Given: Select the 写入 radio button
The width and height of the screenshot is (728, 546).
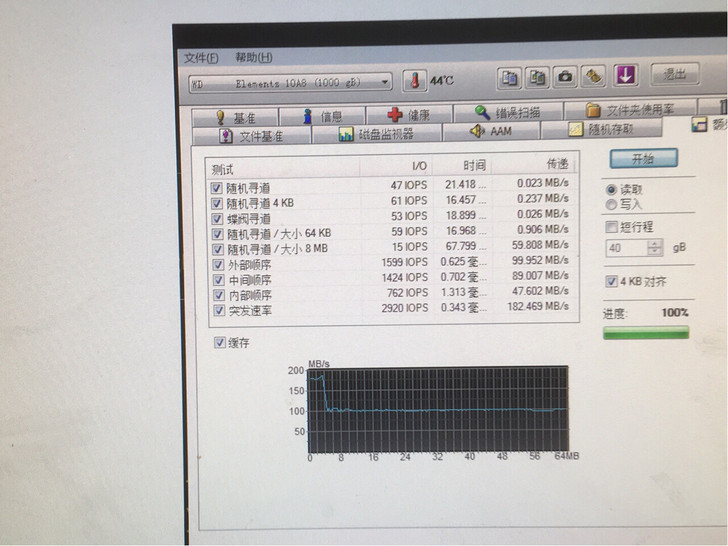Looking at the screenshot, I should (611, 204).
